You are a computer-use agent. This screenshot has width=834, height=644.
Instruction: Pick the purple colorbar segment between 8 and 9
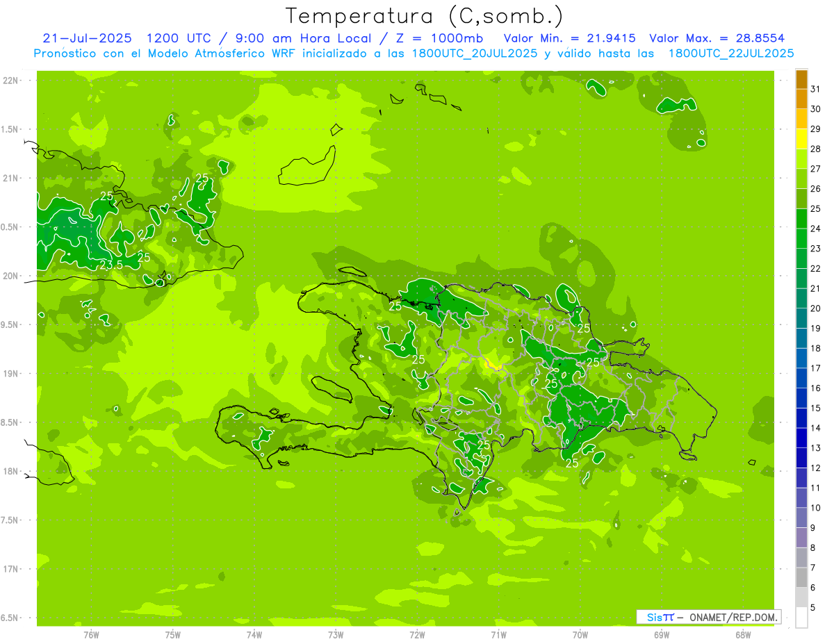[801, 538]
